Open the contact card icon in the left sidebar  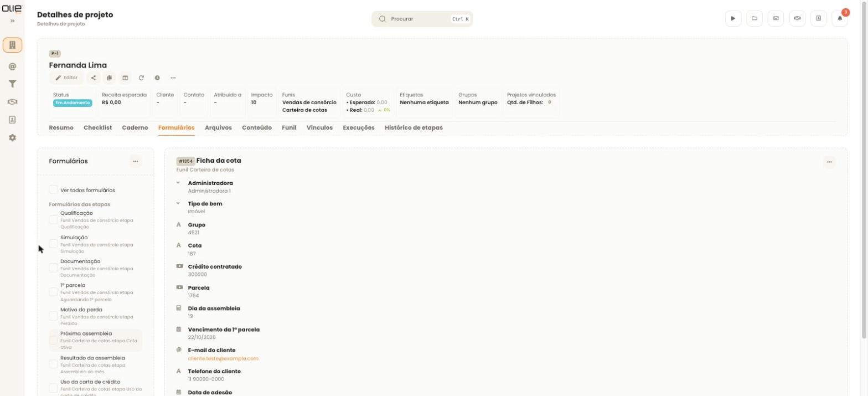pyautogui.click(x=12, y=120)
